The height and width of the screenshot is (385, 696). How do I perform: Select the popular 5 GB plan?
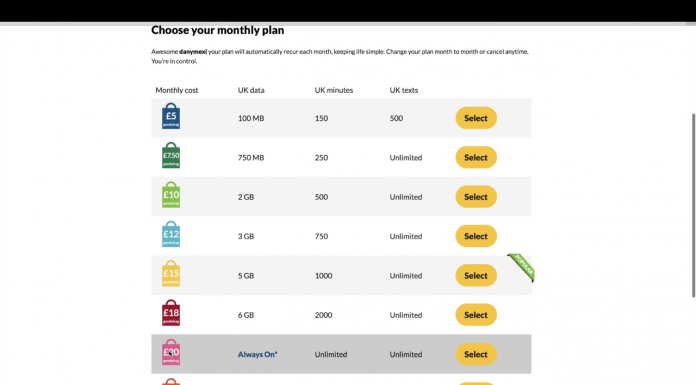(x=476, y=275)
